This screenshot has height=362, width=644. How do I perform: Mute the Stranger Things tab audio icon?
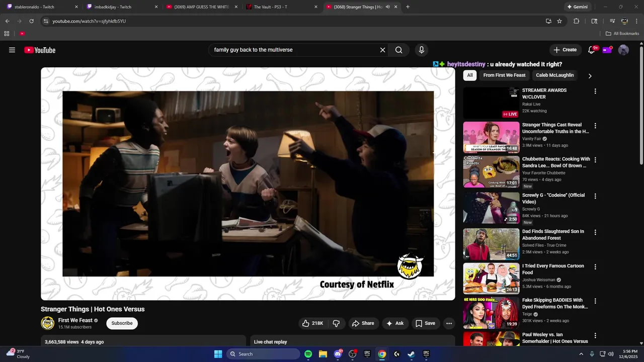coord(387,7)
